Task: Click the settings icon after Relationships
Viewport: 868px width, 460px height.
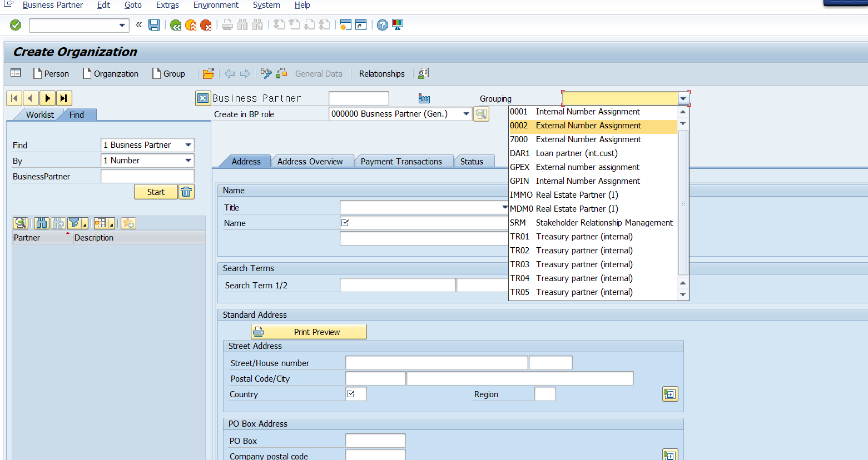Action: tap(423, 73)
